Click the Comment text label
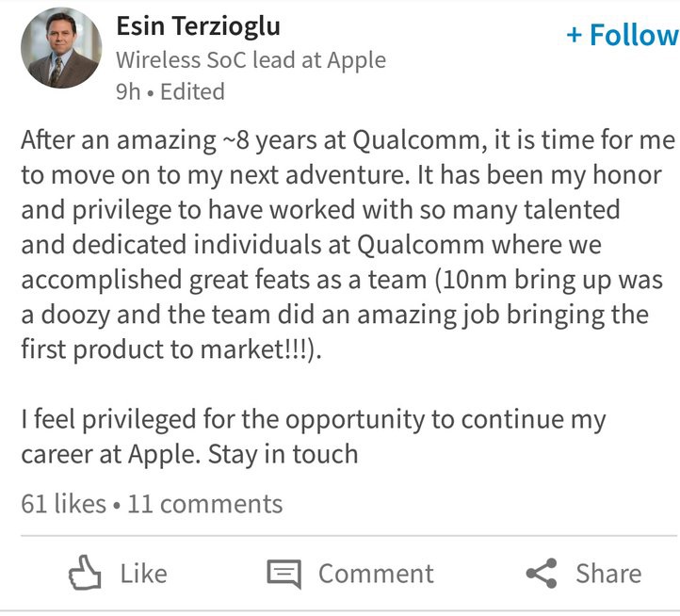680x616 pixels. 376,574
